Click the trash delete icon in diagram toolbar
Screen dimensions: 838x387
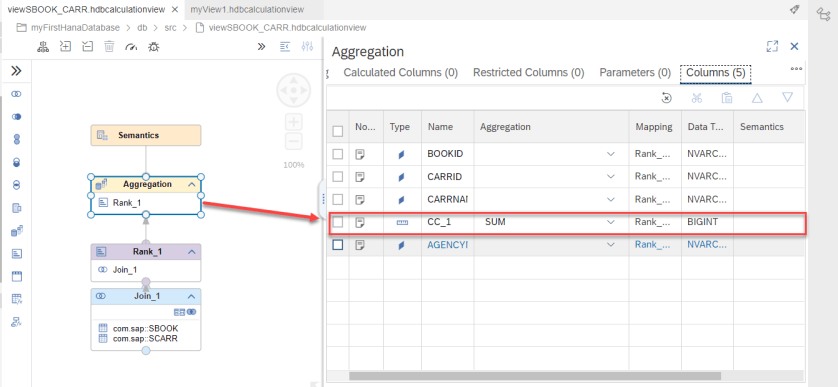tap(109, 47)
